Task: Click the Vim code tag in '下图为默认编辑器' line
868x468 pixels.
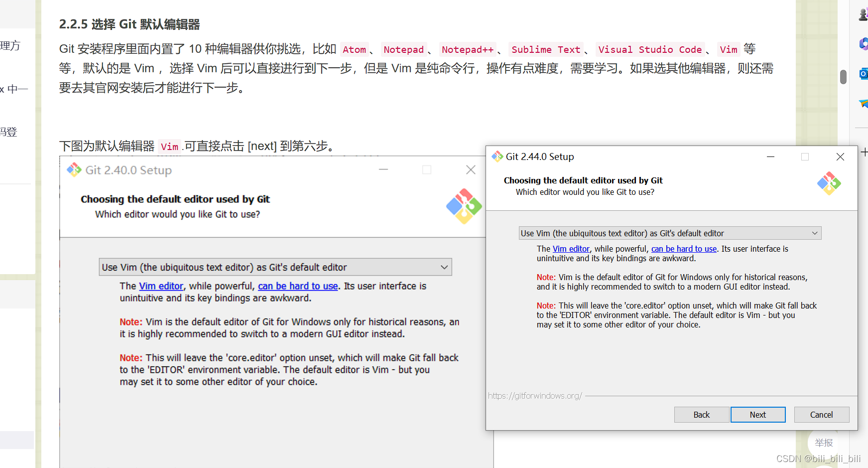Action: point(170,147)
